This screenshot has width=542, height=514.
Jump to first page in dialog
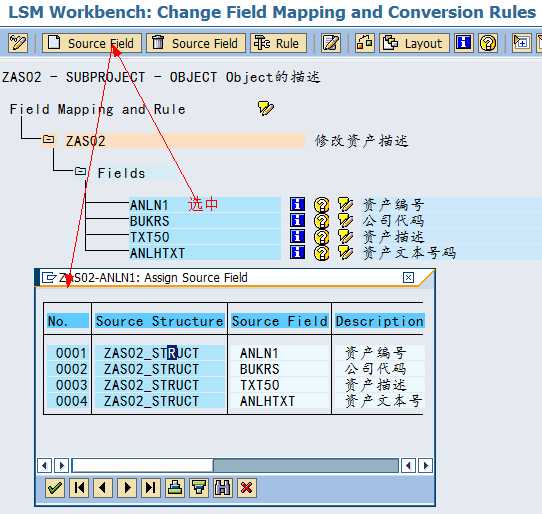pyautogui.click(x=79, y=488)
